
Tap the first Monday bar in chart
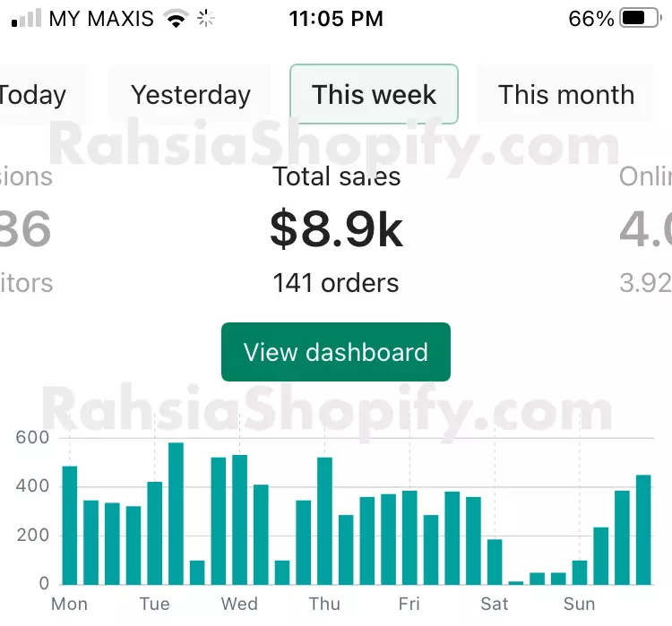(69, 525)
